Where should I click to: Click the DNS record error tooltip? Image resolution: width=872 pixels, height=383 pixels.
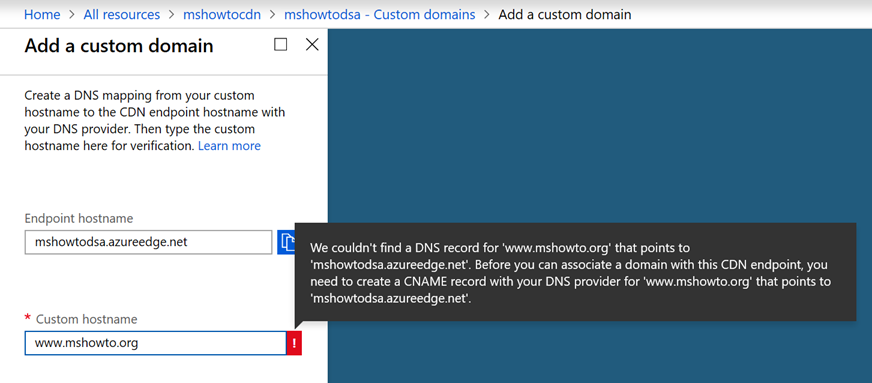(x=575, y=272)
